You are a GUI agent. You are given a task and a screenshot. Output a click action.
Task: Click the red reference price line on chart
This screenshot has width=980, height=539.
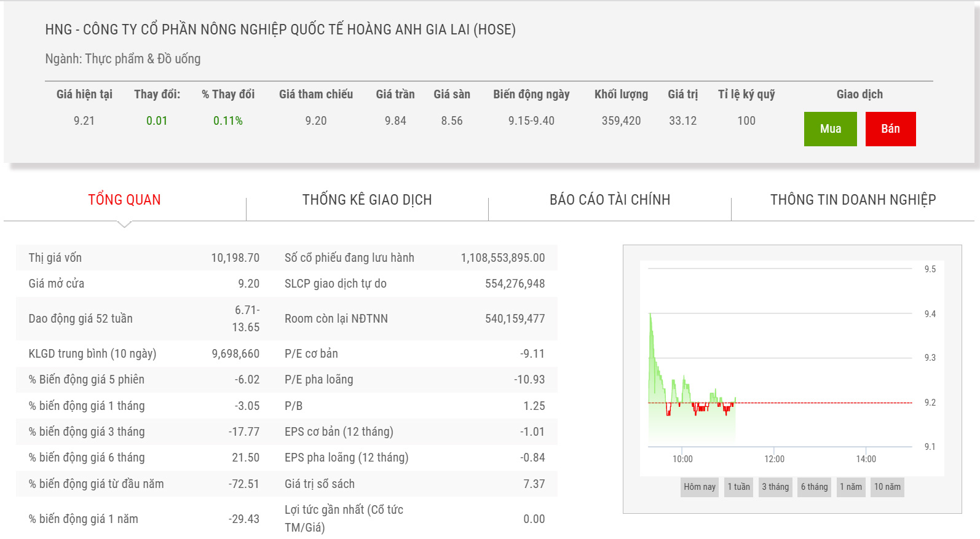(x=824, y=403)
